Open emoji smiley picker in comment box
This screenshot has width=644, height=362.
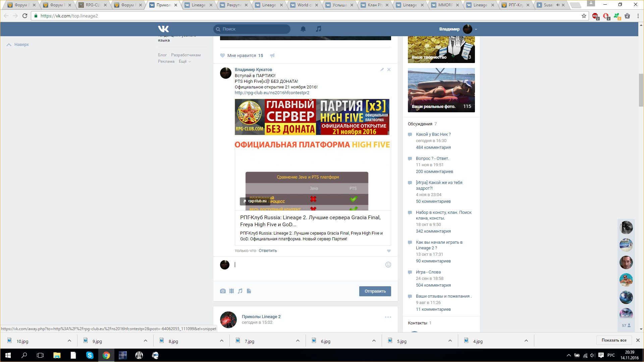tap(388, 265)
